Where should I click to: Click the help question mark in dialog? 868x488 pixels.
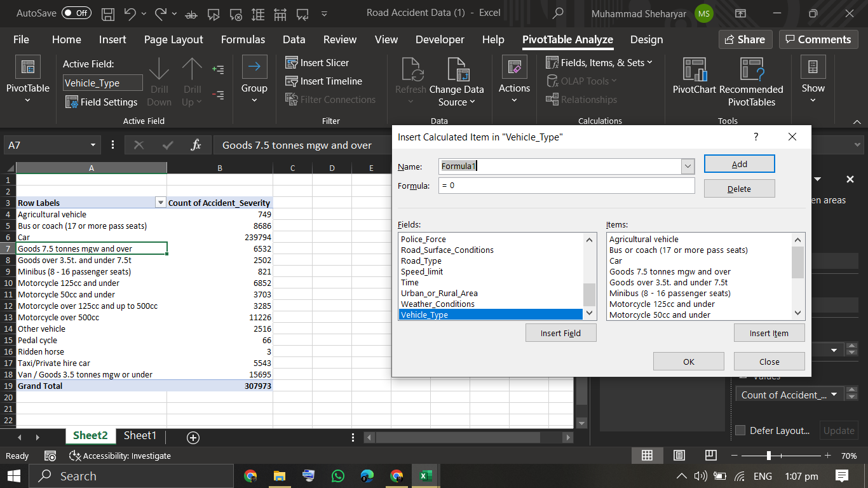tap(756, 137)
